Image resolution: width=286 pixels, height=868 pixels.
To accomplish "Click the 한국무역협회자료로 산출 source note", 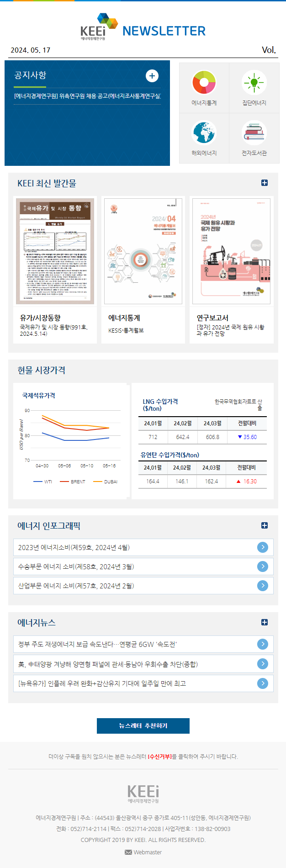I will pyautogui.click(x=238, y=404).
